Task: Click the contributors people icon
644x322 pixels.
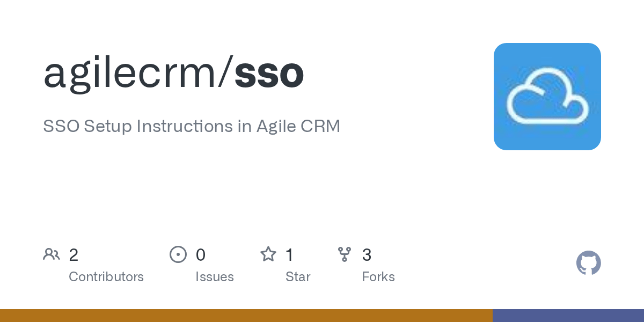Action: 52,254
